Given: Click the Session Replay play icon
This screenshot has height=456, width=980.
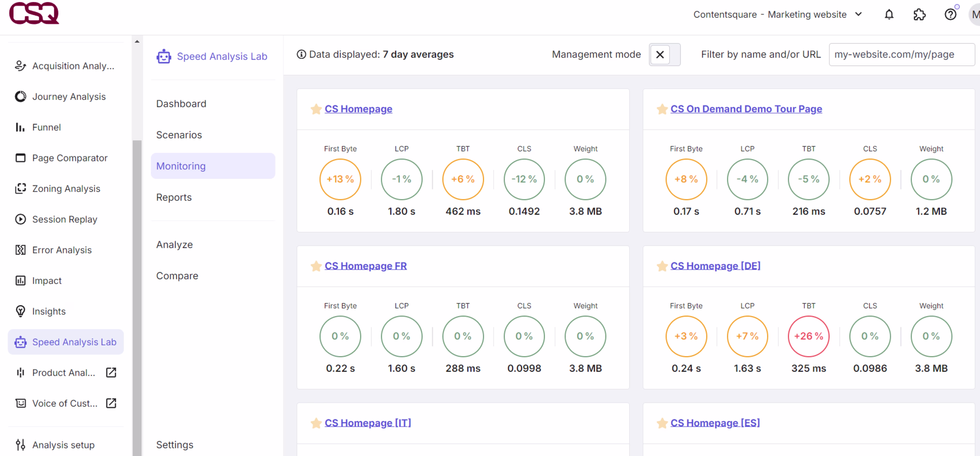Looking at the screenshot, I should point(20,219).
